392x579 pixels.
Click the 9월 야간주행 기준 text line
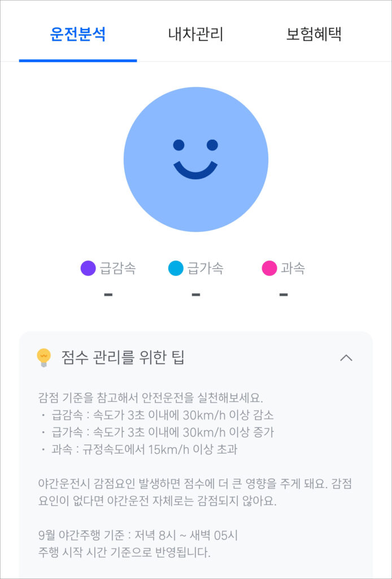(139, 535)
